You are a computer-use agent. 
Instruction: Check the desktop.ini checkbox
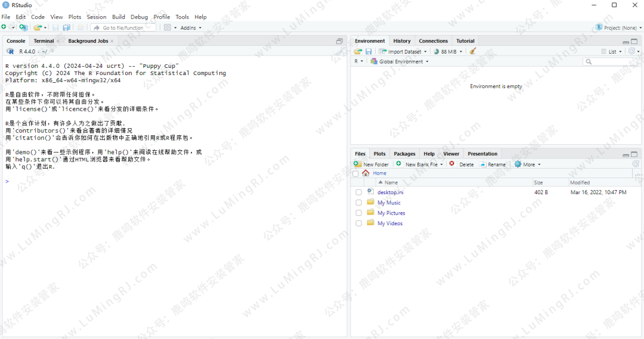coord(358,192)
